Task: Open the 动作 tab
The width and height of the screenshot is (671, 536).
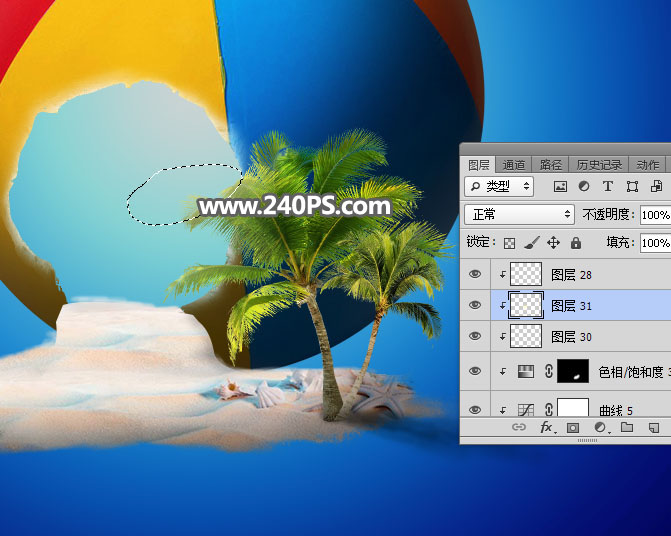Action: [x=647, y=165]
